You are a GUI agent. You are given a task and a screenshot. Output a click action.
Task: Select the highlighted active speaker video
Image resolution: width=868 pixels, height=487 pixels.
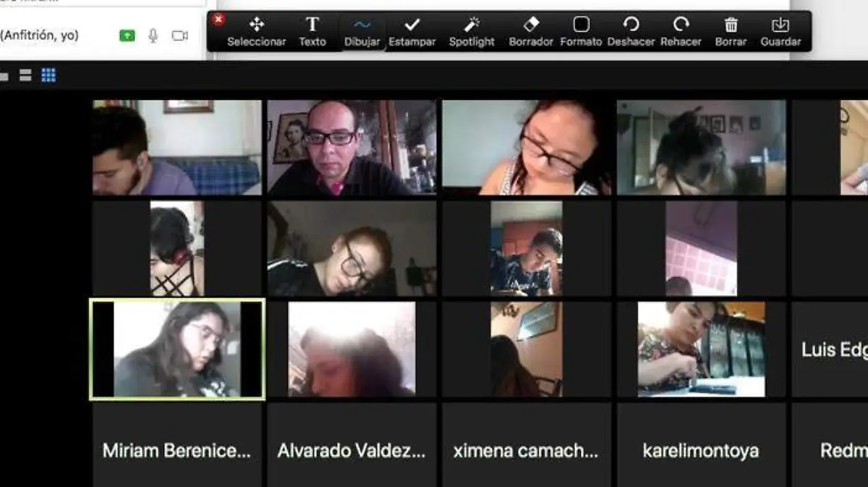coord(176,350)
